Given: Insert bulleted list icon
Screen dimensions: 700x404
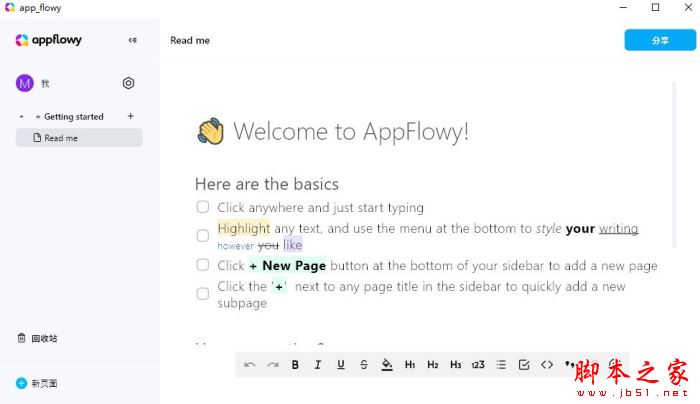Looking at the screenshot, I should [x=501, y=365].
